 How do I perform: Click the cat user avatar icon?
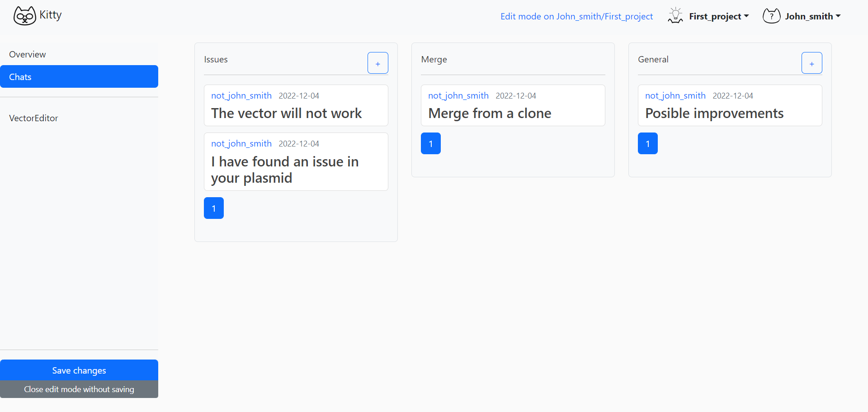tap(771, 16)
